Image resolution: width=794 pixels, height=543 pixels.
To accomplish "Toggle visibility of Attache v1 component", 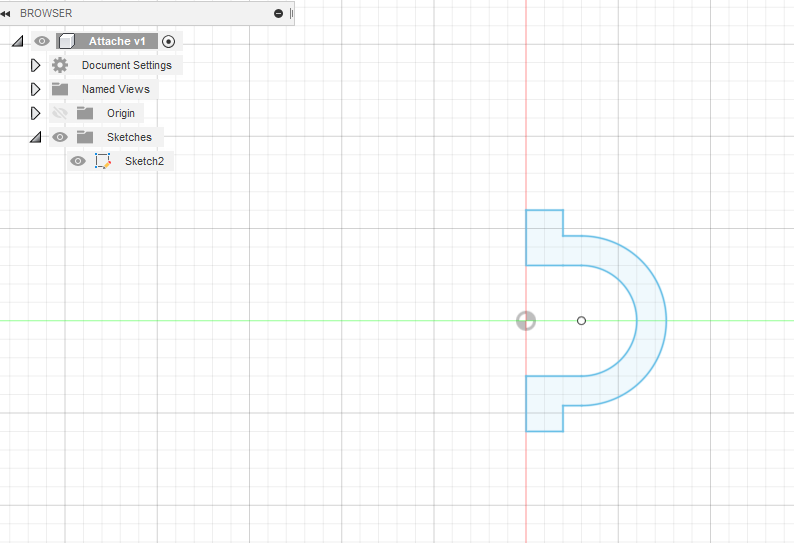I will click(42, 41).
